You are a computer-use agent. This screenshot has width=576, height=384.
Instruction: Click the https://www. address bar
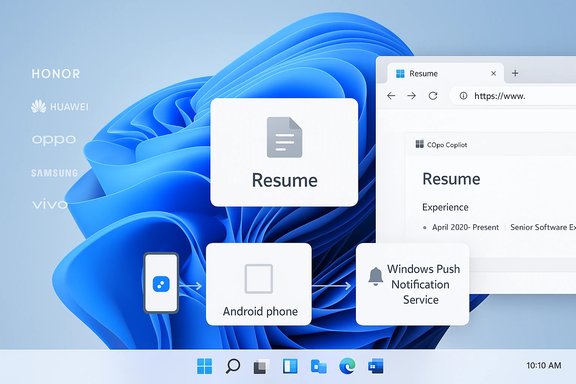tap(514, 96)
